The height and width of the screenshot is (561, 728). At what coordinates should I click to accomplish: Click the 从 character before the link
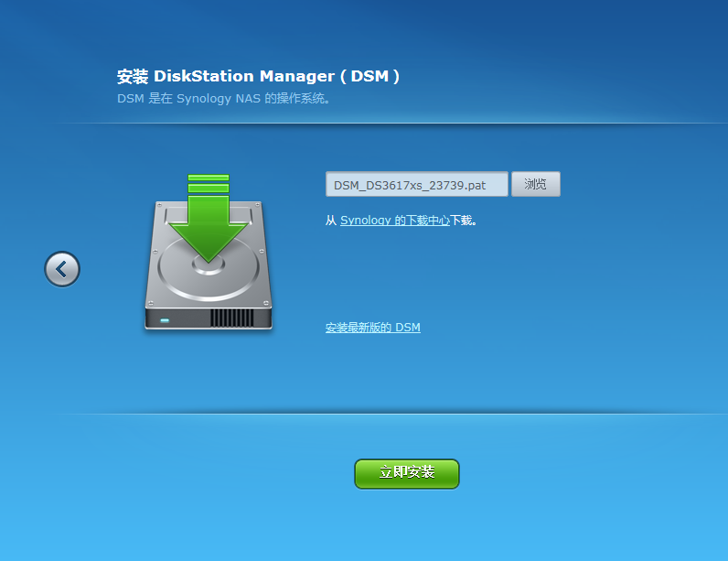click(331, 221)
